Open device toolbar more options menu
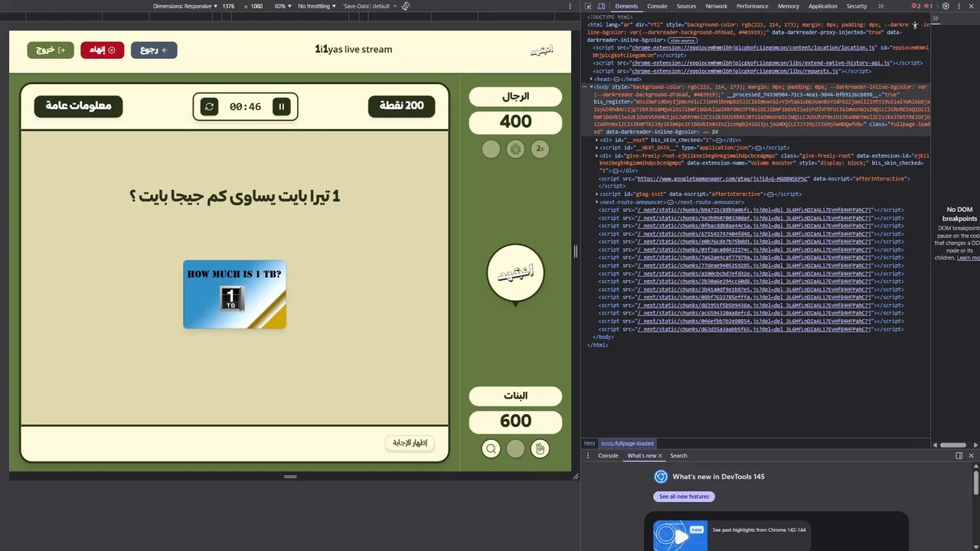The width and height of the screenshot is (980, 551). [x=570, y=6]
